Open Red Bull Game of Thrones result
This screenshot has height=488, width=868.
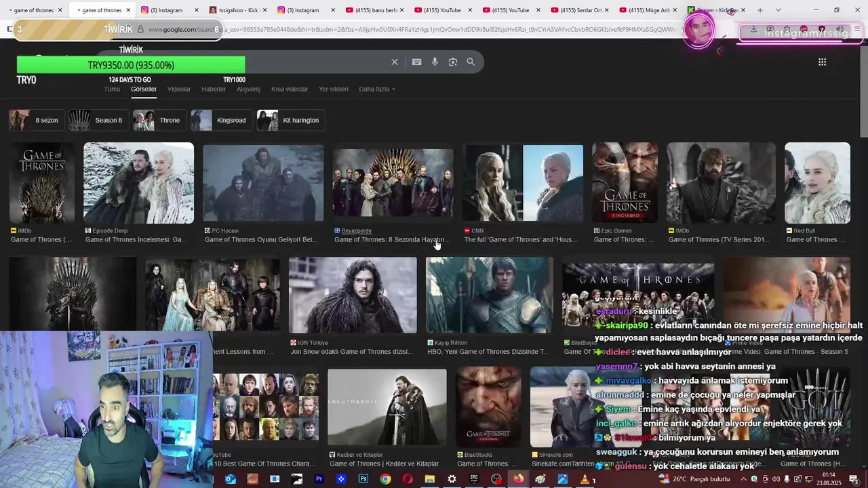point(812,239)
